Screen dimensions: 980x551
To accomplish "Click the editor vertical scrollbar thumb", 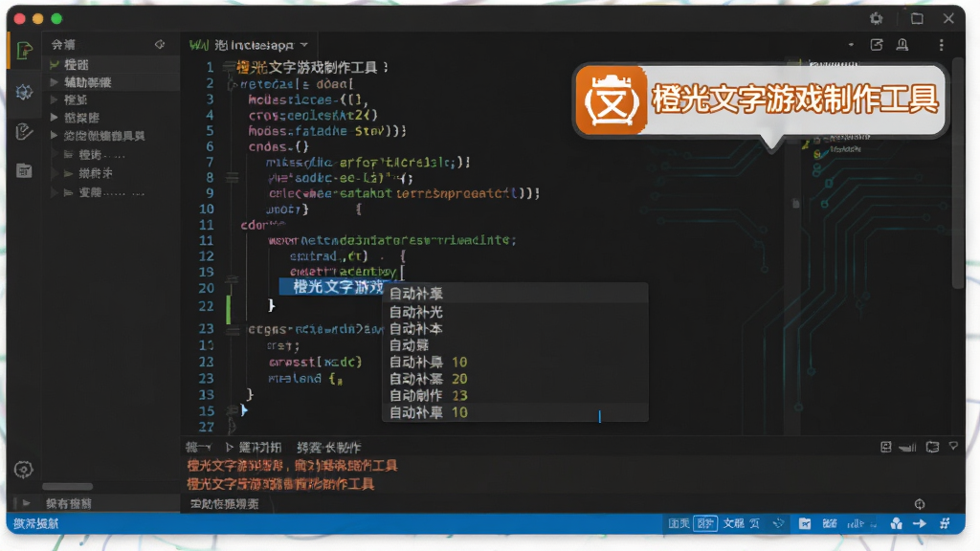I will [x=959, y=172].
